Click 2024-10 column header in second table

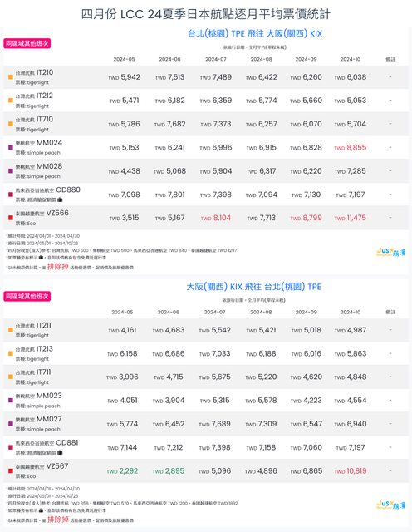point(351,312)
